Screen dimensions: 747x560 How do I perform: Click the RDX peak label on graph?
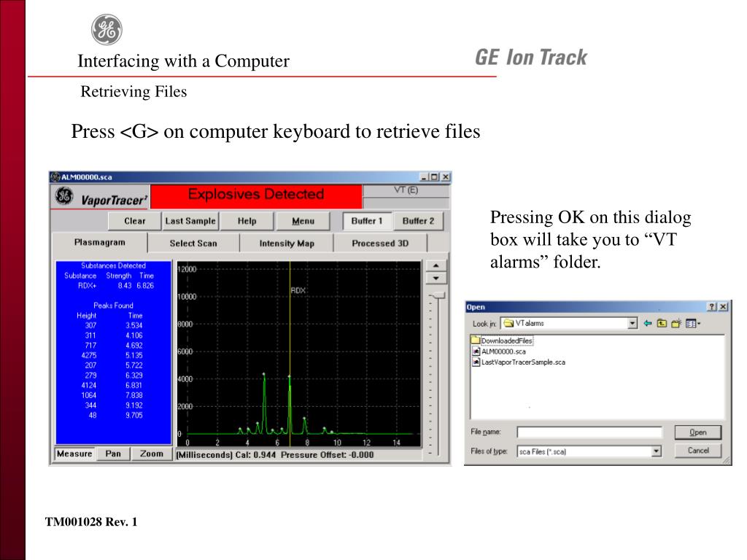(298, 290)
